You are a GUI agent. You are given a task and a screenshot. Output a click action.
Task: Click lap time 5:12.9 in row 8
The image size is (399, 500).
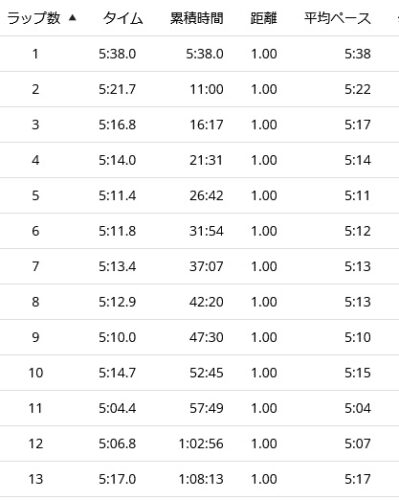(x=117, y=302)
